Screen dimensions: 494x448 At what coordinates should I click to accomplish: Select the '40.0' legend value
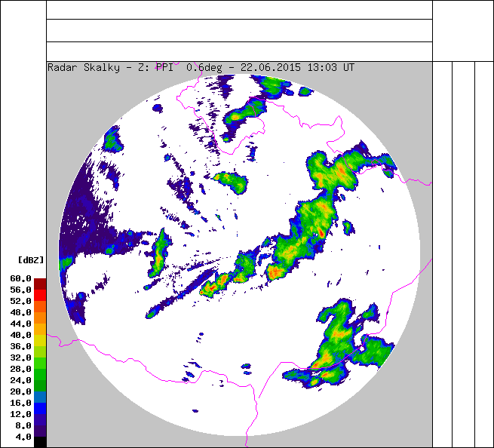[x=21, y=335]
